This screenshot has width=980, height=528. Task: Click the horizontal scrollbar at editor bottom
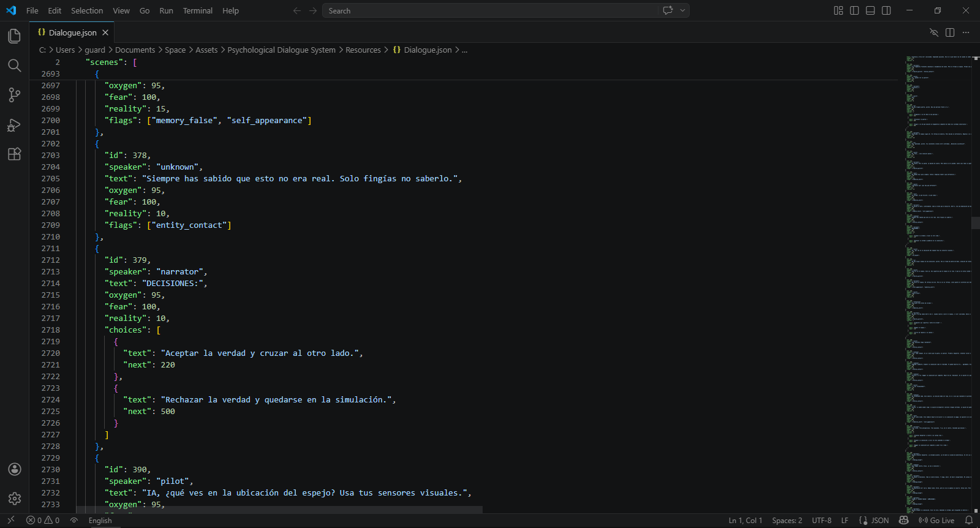279,510
